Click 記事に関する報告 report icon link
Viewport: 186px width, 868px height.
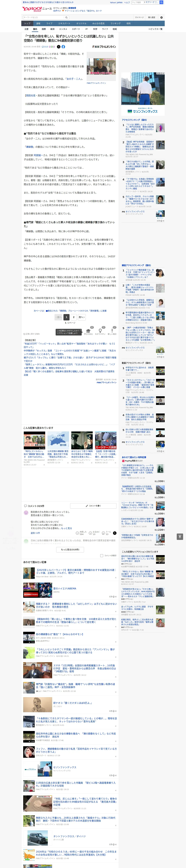(31, 334)
